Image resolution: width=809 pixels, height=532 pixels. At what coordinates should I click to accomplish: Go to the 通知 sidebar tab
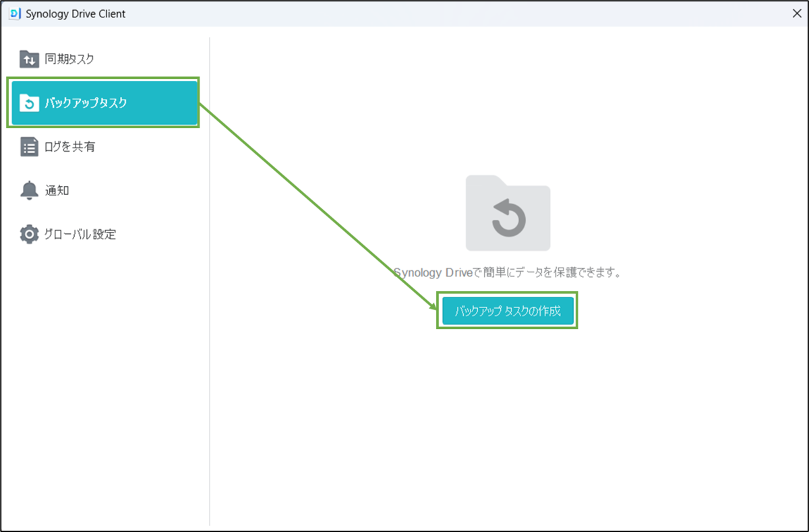tap(104, 191)
